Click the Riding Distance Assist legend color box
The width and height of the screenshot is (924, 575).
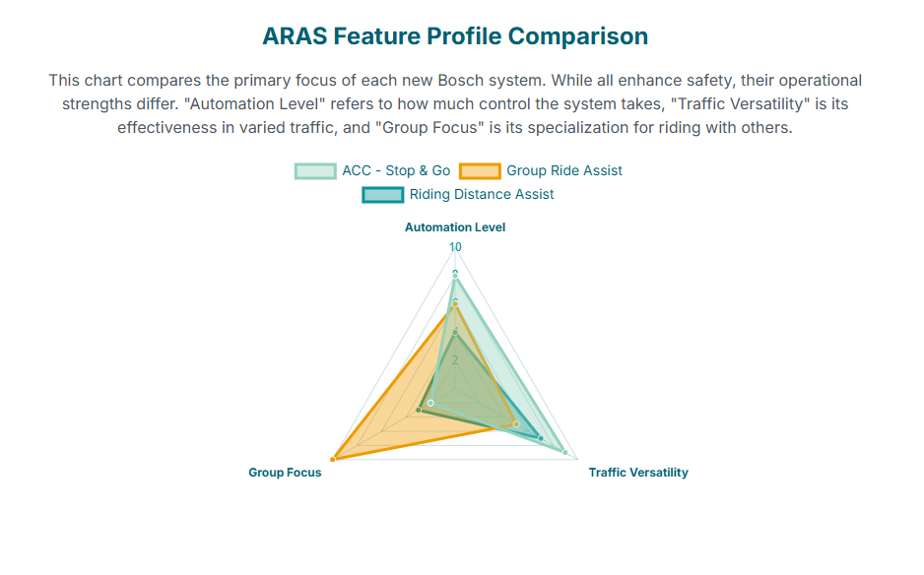[x=382, y=195]
